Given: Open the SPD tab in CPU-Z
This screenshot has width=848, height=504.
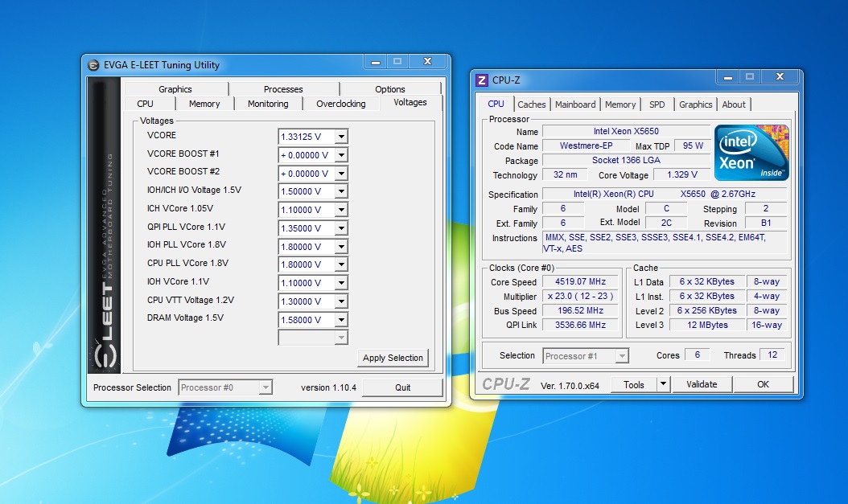Looking at the screenshot, I should (657, 104).
